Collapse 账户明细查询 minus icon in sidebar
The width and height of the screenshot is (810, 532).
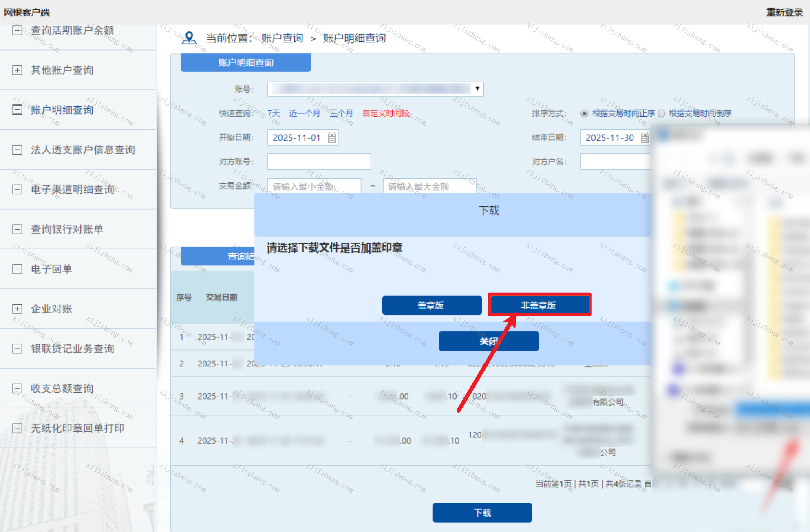[17, 110]
